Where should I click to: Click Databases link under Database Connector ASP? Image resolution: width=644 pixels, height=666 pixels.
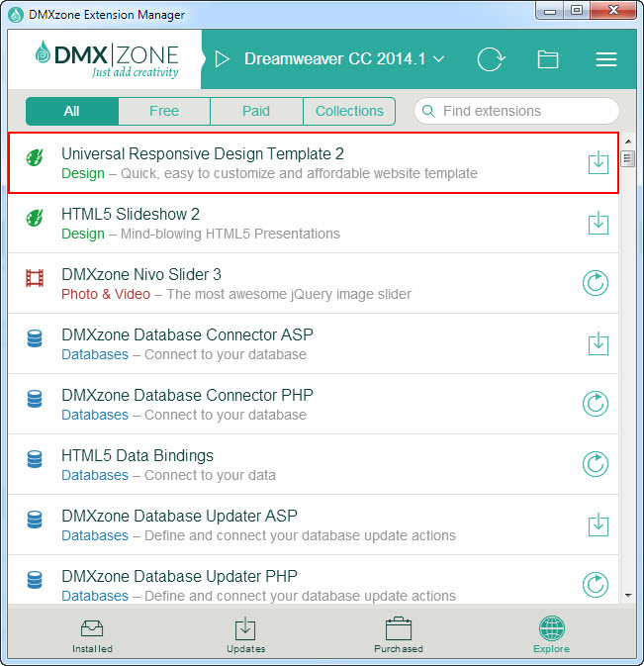[x=95, y=354]
